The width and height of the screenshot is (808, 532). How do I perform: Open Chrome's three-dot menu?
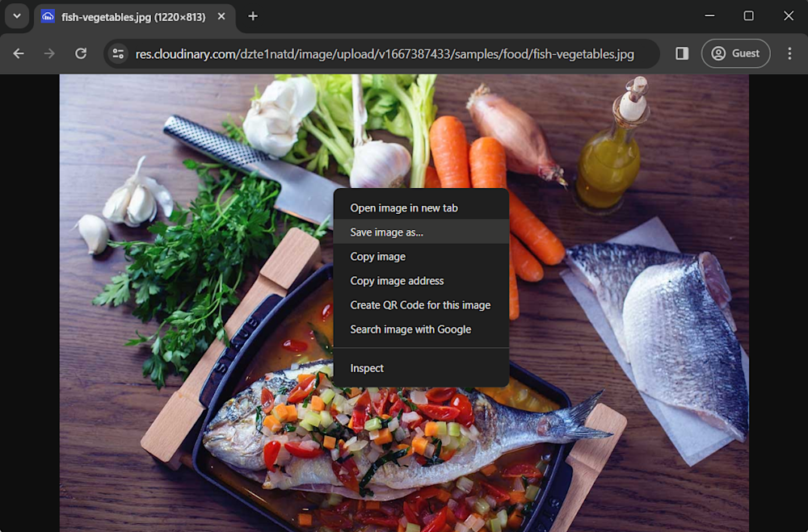point(789,53)
